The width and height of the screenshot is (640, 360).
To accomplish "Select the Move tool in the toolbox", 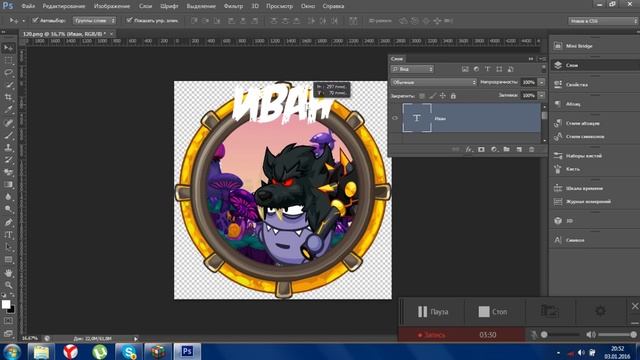I will click(8, 48).
